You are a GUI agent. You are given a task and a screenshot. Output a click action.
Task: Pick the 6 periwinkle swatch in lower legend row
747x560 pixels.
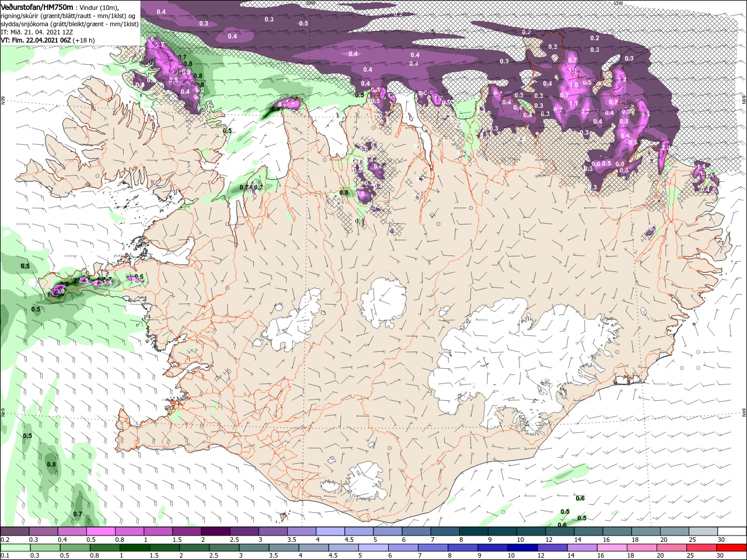point(403,548)
